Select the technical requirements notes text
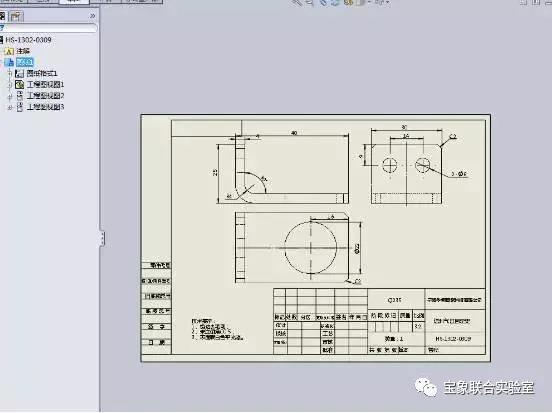Image resolution: width=552 pixels, height=413 pixels. (x=217, y=329)
